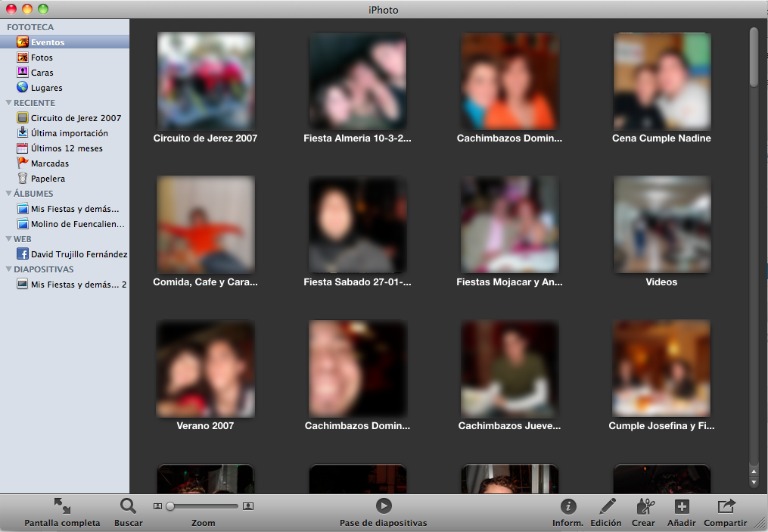Adjust the Zoom slider knob
768x532 pixels.
[x=170, y=506]
